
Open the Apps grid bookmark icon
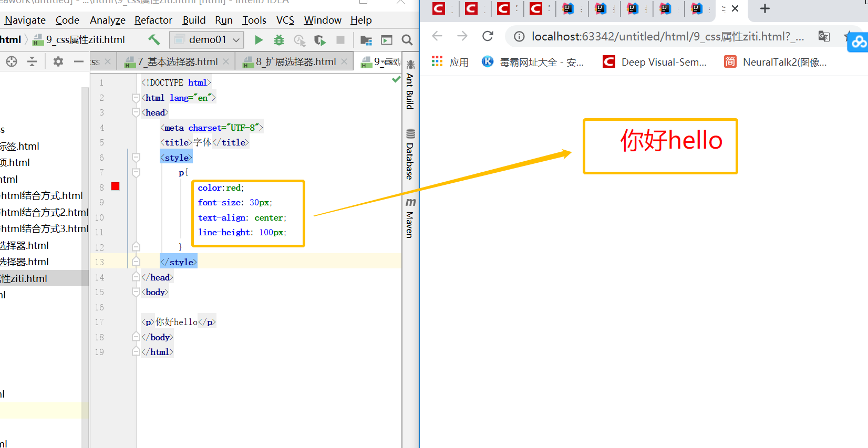tap(437, 61)
